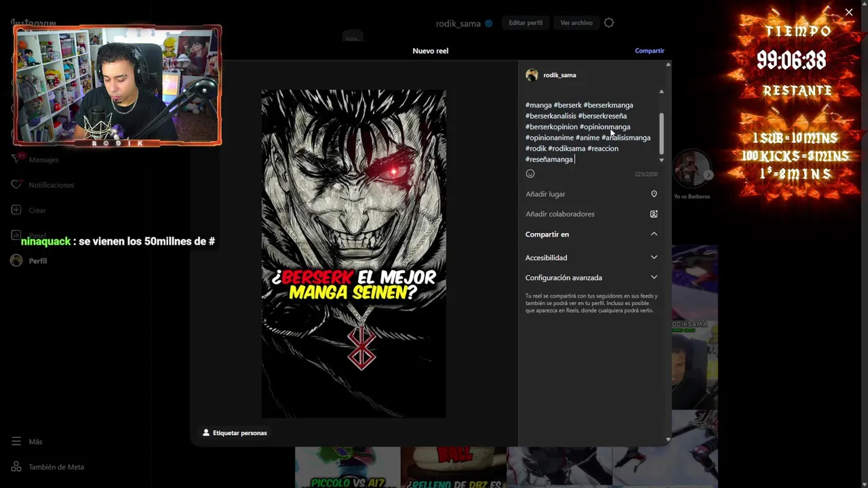Viewport: 868px width, 488px height.
Task: Click the highlights next arrow
Action: click(x=708, y=175)
